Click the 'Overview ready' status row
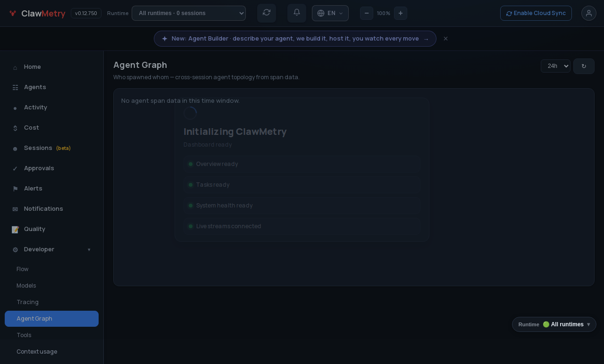The height and width of the screenshot is (364, 604). point(302,164)
